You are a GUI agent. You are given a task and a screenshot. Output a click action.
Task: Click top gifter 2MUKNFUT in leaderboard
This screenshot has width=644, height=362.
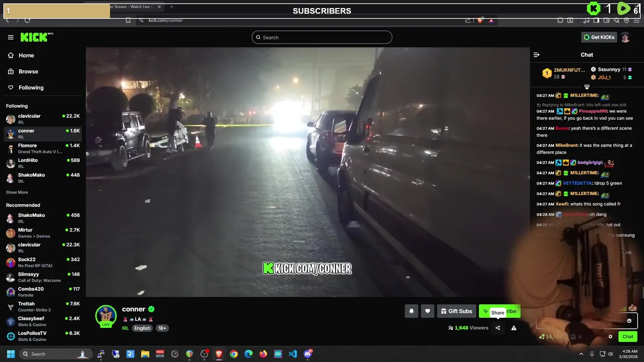point(569,70)
